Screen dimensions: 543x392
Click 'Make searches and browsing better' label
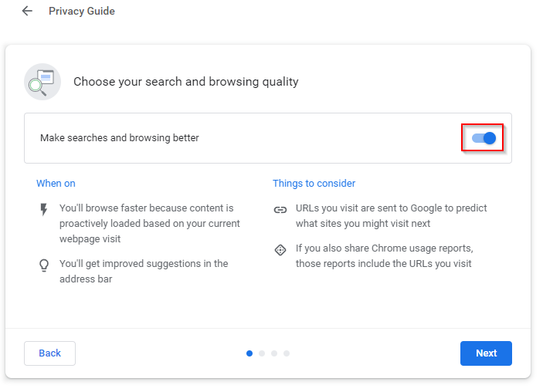120,137
